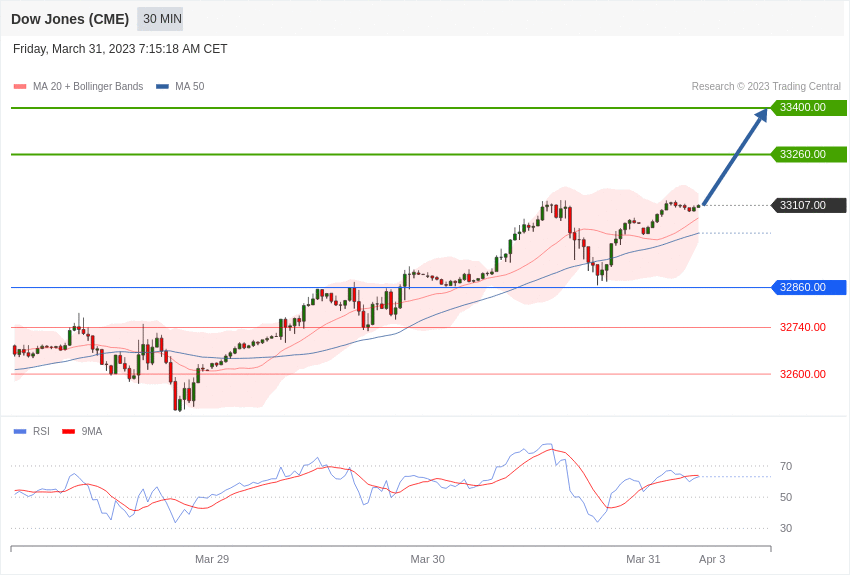Click the 32600.00 red support value

(803, 374)
